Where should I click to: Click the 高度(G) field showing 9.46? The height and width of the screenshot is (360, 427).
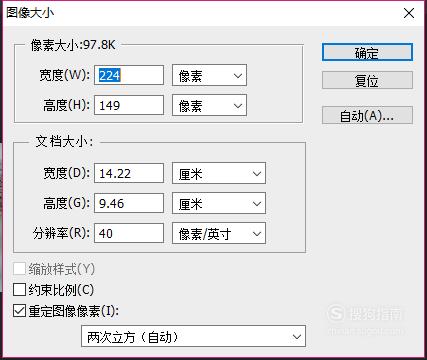click(129, 203)
